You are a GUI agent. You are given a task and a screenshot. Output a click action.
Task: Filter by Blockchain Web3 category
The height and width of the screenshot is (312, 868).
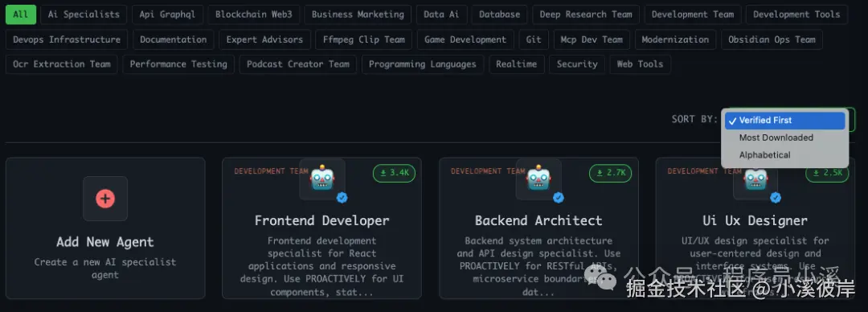point(253,14)
